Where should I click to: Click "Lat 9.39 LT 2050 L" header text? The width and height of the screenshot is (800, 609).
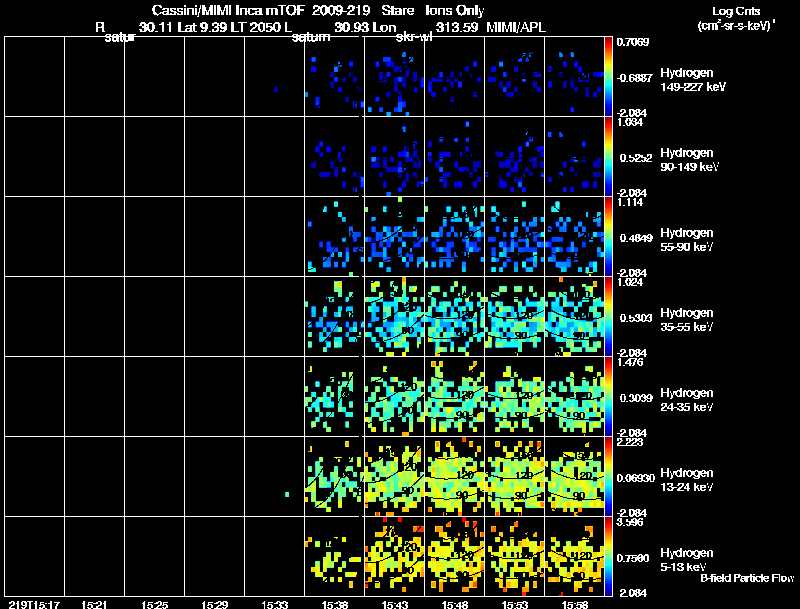(235, 27)
